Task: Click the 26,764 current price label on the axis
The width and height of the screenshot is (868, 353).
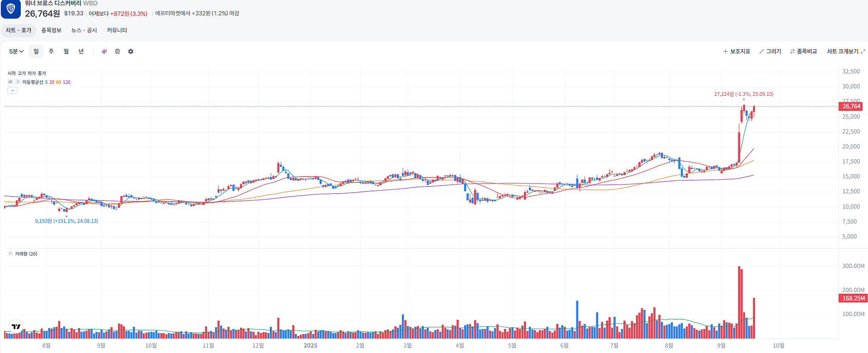Action: point(851,106)
